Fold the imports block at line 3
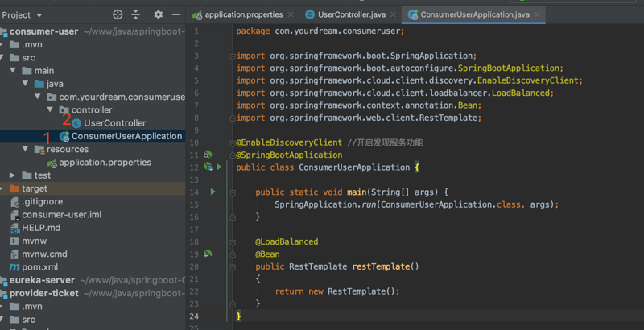Viewport: 644px width, 330px height. coord(233,56)
